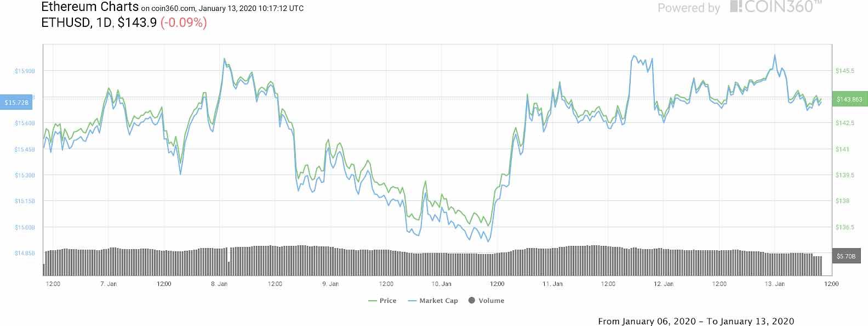Select the 1D interval label
Viewport: 868px width, 326px height.
[105, 23]
